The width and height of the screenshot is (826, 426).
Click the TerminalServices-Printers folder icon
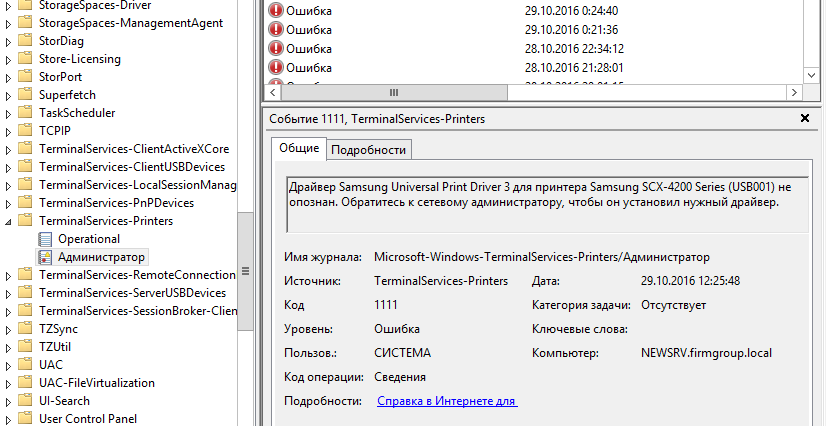25,221
